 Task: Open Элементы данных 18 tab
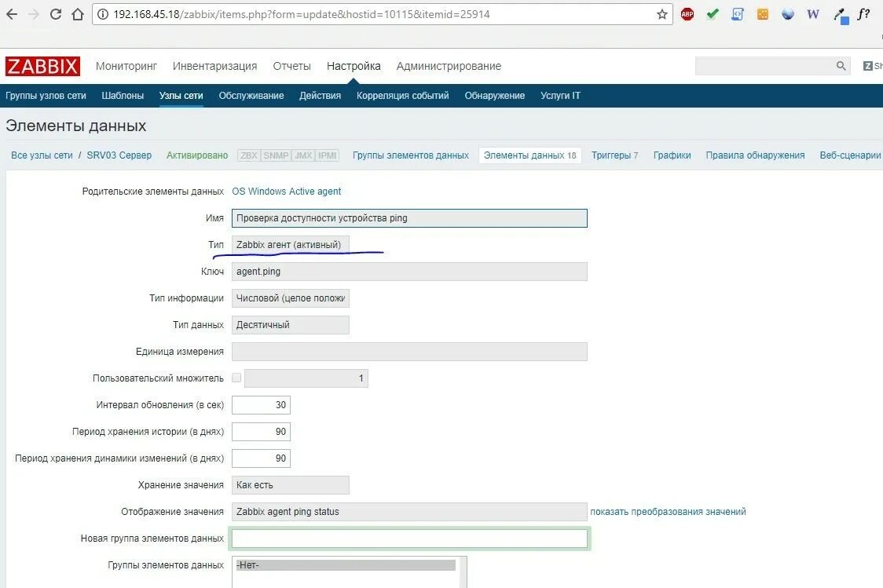click(530, 155)
